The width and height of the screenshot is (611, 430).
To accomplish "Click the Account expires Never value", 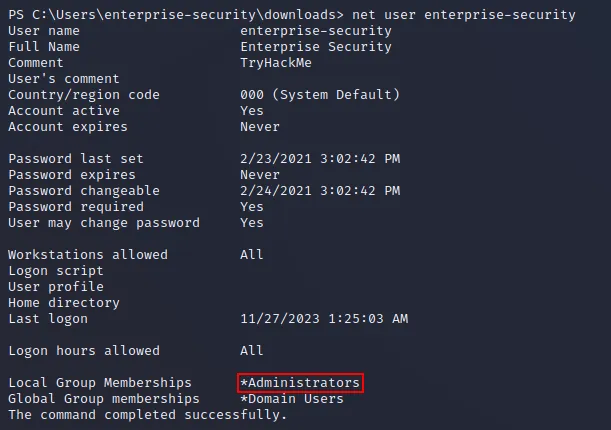I will (260, 127).
